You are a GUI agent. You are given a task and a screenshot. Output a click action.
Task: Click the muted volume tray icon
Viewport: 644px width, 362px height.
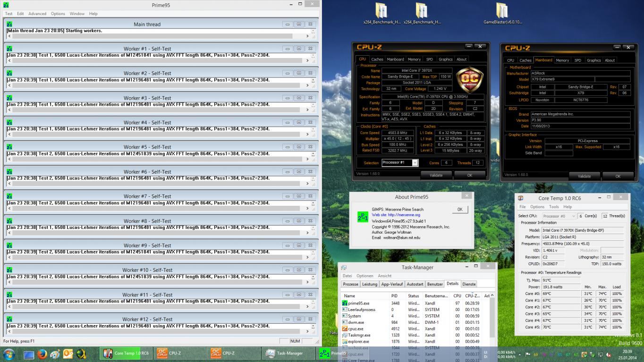tap(609, 354)
